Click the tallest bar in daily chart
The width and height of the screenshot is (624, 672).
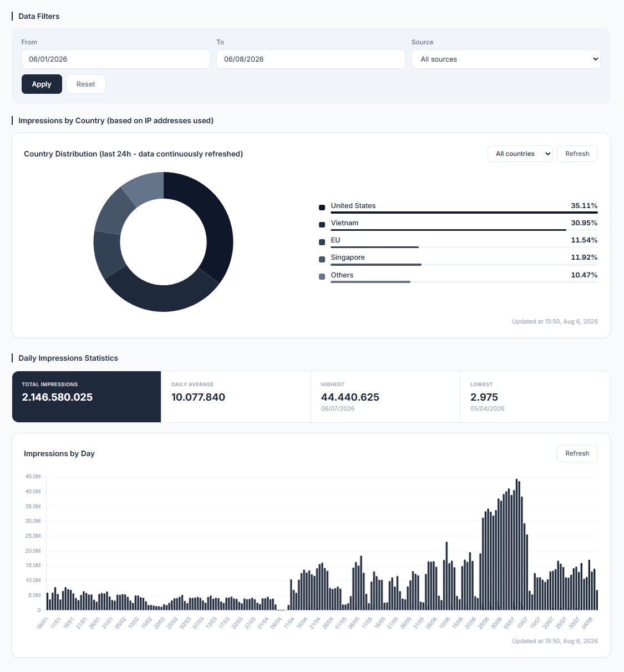[516, 544]
